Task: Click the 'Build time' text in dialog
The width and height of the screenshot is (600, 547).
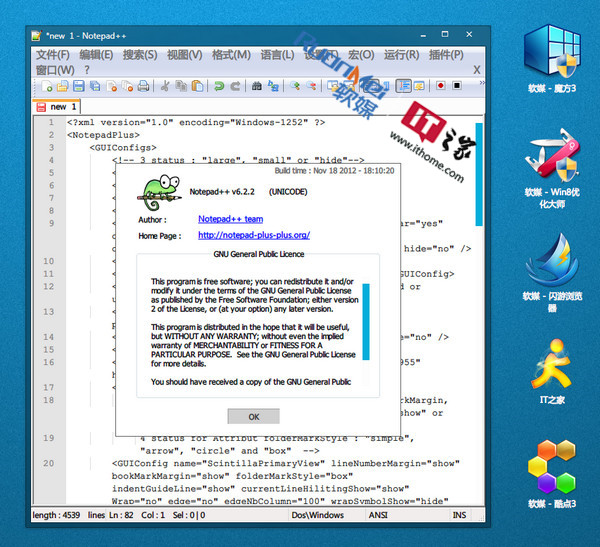Action: click(x=334, y=171)
